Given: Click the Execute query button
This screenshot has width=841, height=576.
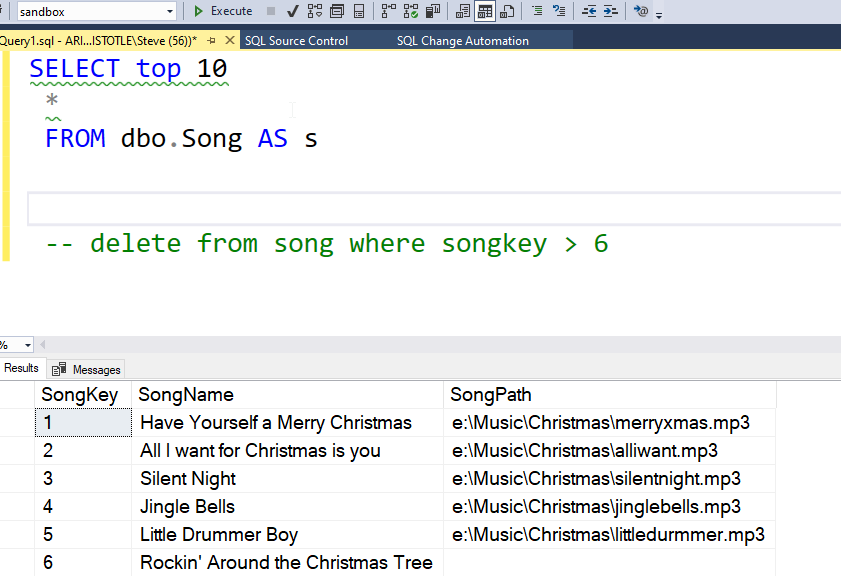Looking at the screenshot, I should click(x=223, y=11).
